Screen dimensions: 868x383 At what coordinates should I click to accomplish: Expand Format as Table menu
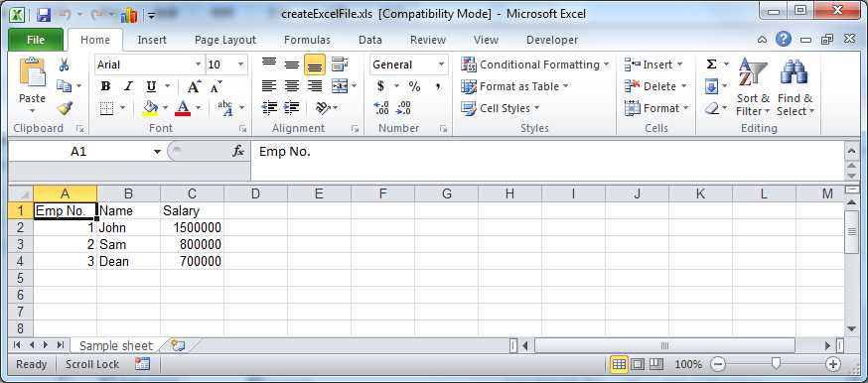514,86
